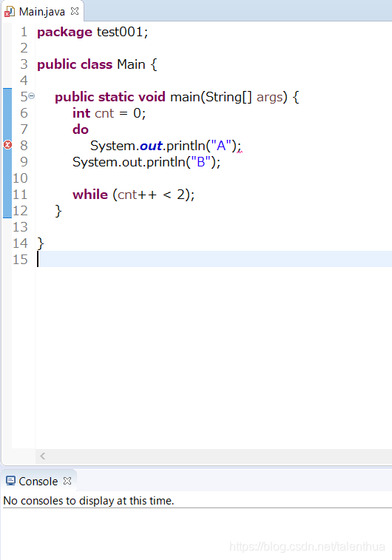The width and height of the screenshot is (392, 560).
Task: Click the red error squiggle after line 8 semicolon
Action: click(x=240, y=151)
